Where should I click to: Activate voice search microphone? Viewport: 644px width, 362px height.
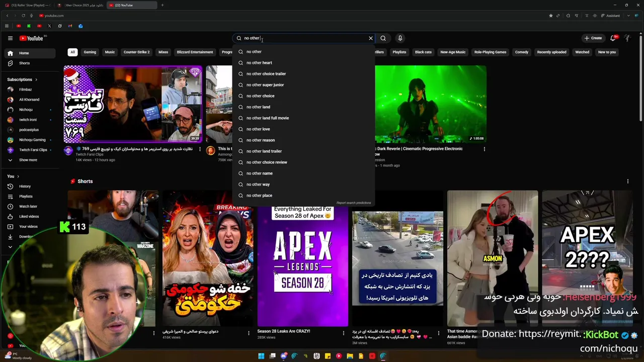[x=400, y=38]
